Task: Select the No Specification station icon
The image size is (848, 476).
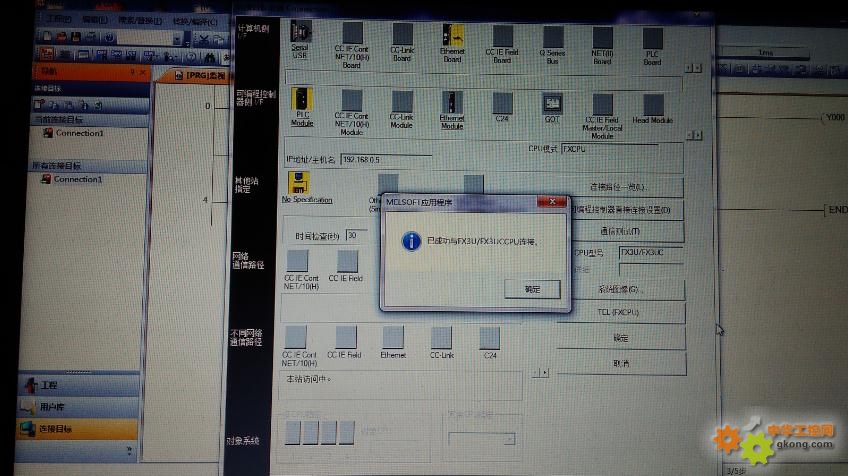Action: tap(299, 183)
